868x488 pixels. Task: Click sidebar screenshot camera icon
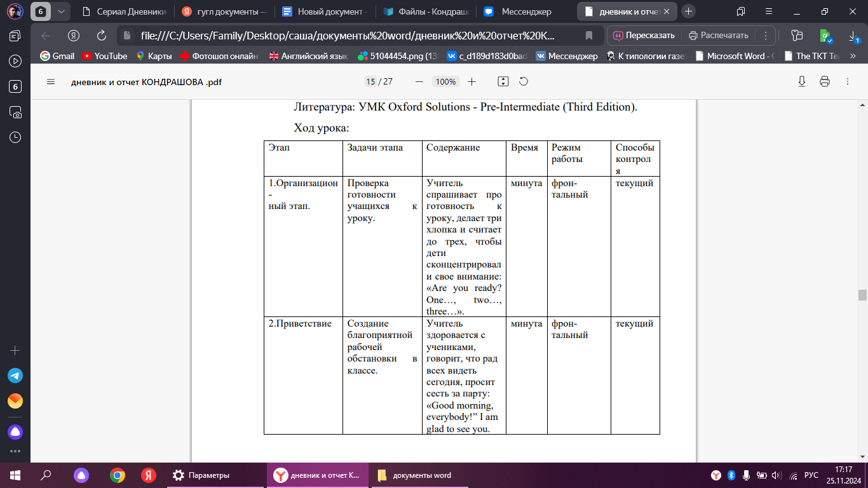click(x=15, y=112)
